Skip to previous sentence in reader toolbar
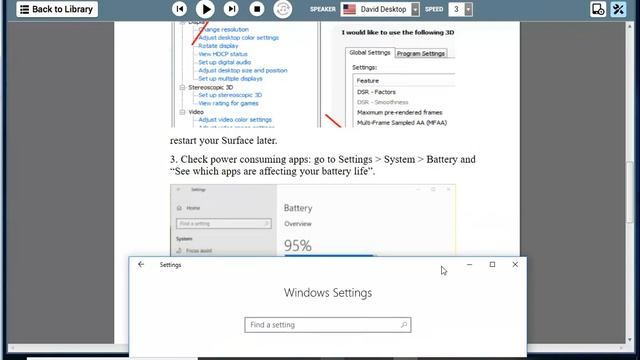Viewport: 640px width, 360px height. coord(179,9)
